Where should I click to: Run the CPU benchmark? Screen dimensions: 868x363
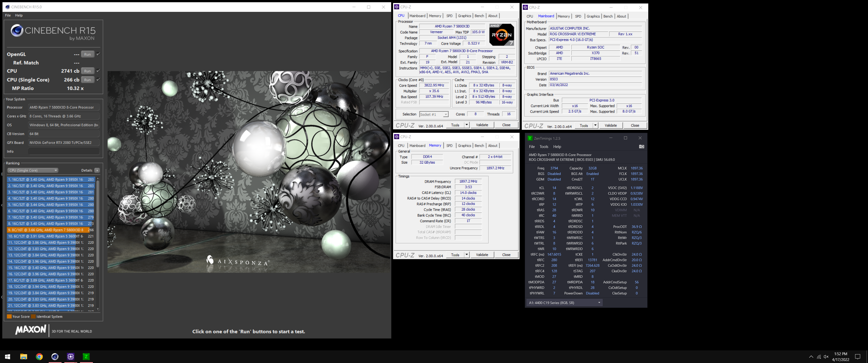tap(87, 71)
